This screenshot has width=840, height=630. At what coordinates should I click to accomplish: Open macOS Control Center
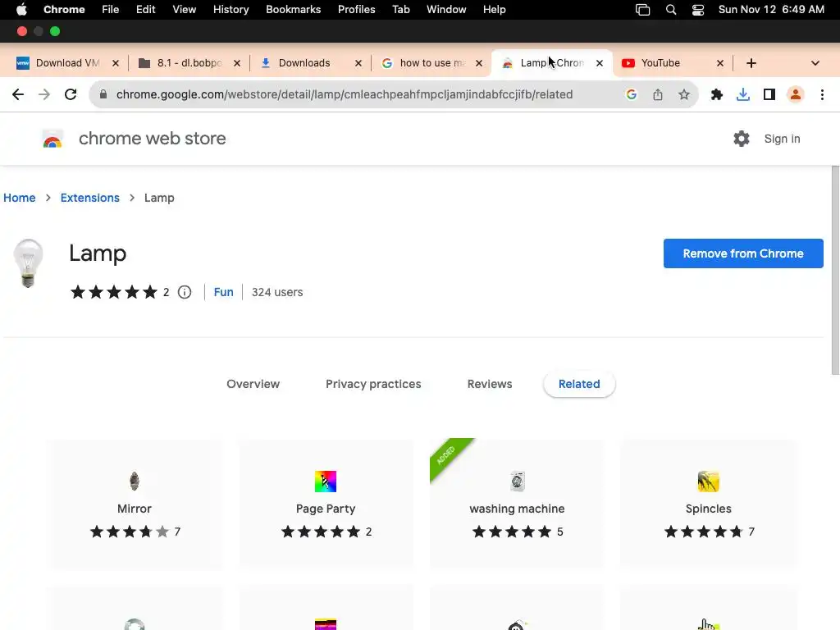tap(698, 10)
